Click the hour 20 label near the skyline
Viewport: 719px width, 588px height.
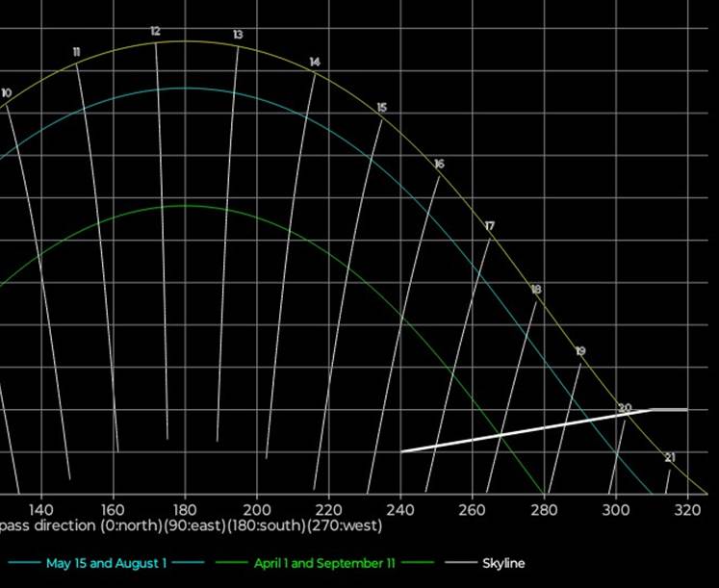pyautogui.click(x=625, y=409)
